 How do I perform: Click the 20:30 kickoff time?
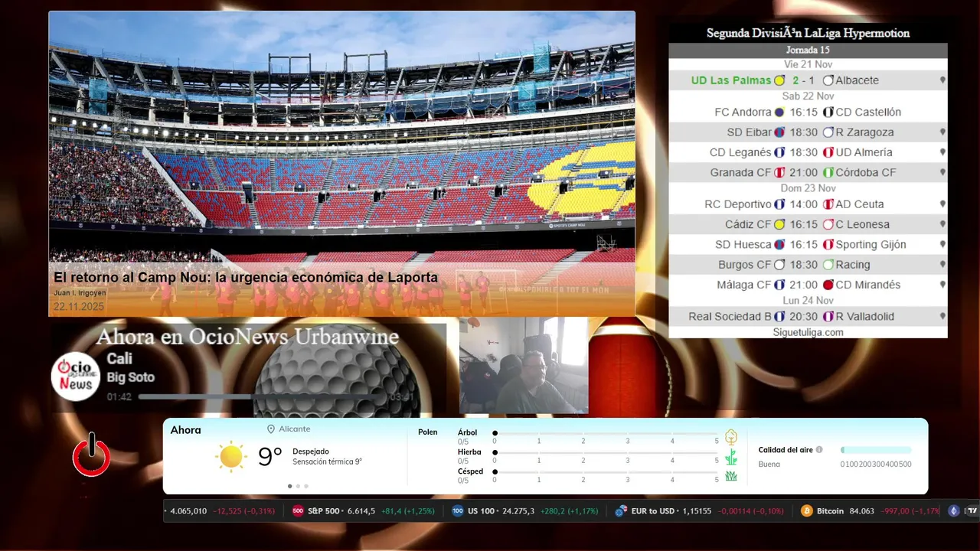tap(804, 316)
